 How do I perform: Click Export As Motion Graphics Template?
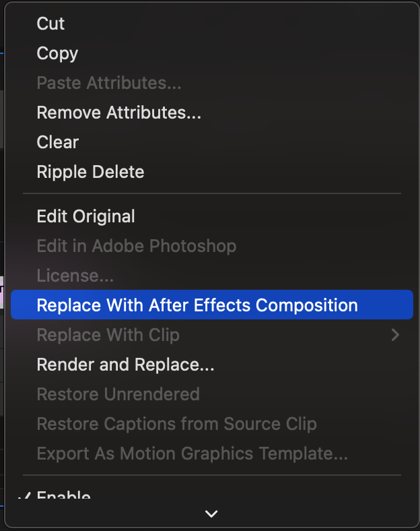192,454
